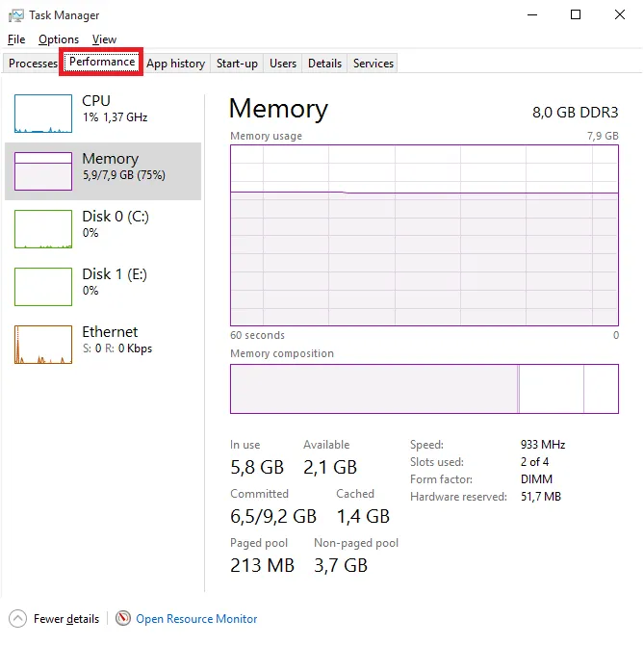Click the Memory composition bar
Viewport: 644px width, 645px height.
[x=425, y=389]
